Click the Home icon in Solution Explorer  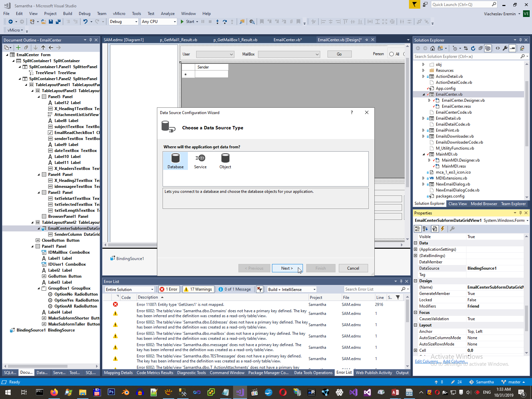tap(433, 48)
